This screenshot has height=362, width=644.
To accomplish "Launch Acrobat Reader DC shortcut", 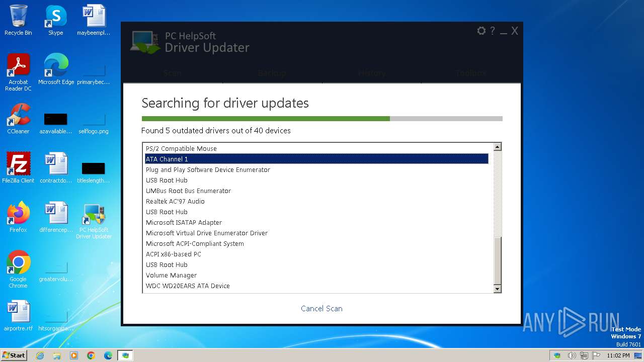I will click(x=18, y=72).
